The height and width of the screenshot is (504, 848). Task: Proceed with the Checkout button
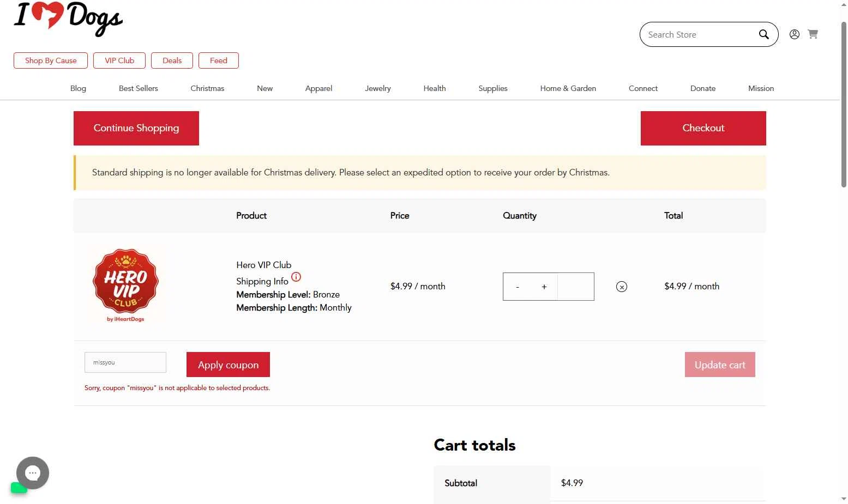703,128
